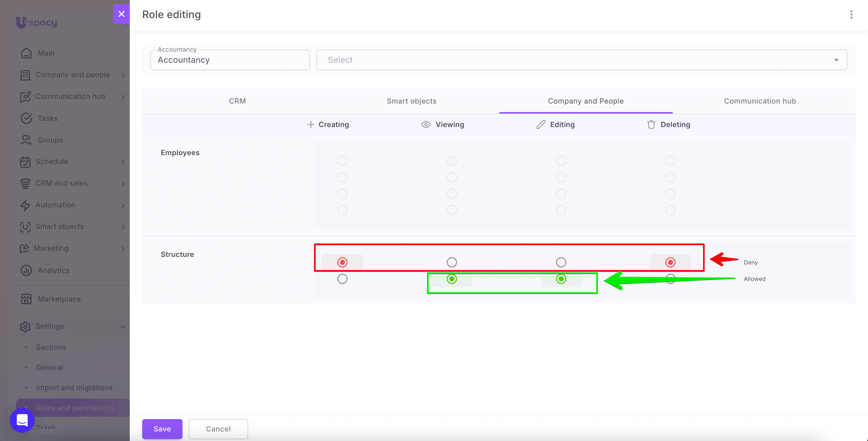Viewport: 868px width, 441px height.
Task: Cancel role editing
Action: 218,429
